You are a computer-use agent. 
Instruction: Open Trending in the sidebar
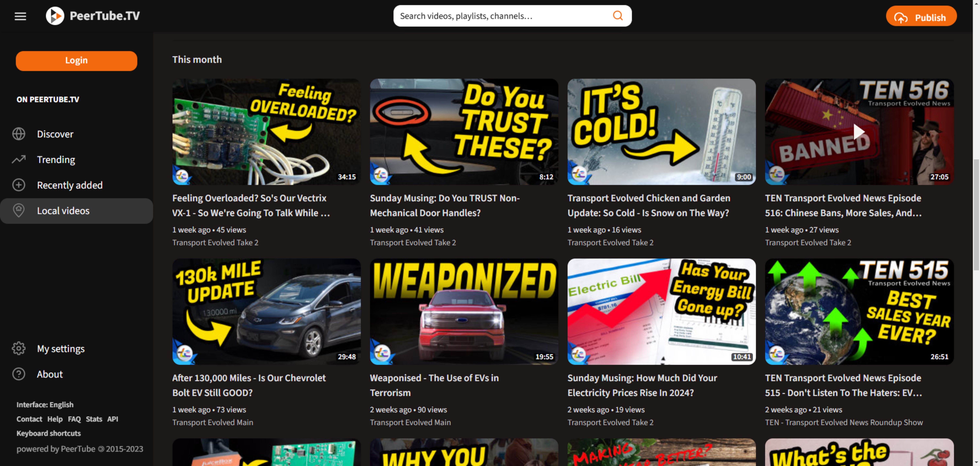pos(76,160)
